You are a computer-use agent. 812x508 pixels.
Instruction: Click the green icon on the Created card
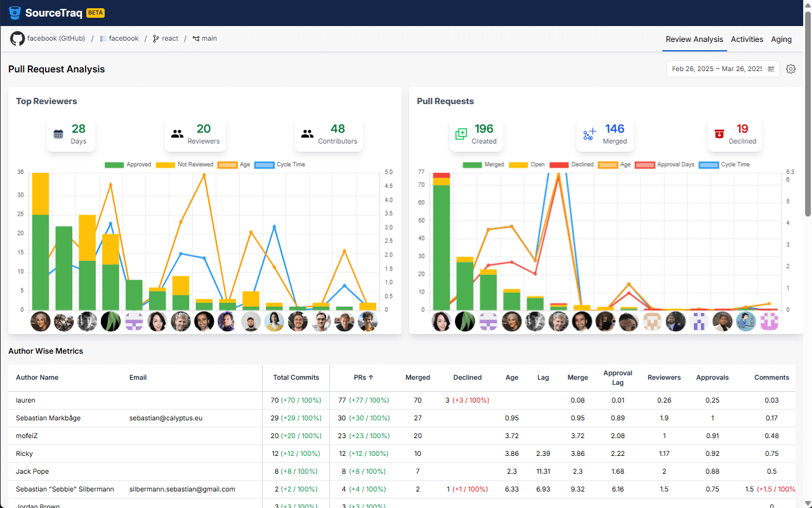click(461, 134)
